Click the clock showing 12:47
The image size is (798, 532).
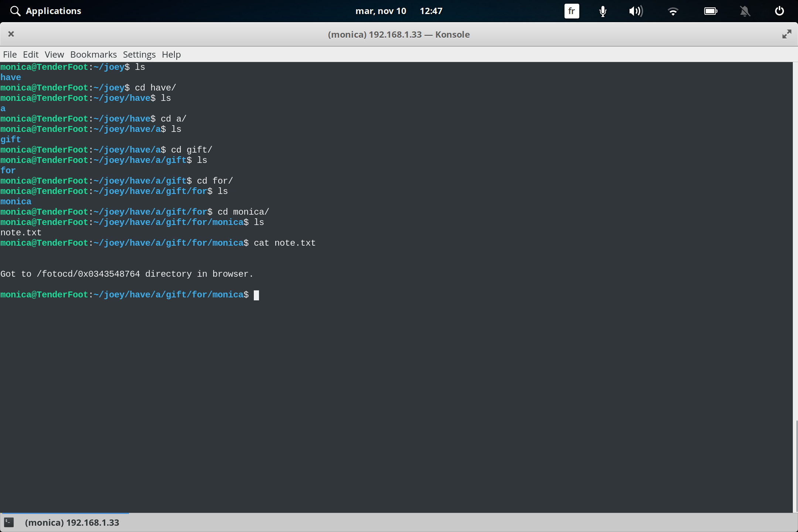point(432,11)
